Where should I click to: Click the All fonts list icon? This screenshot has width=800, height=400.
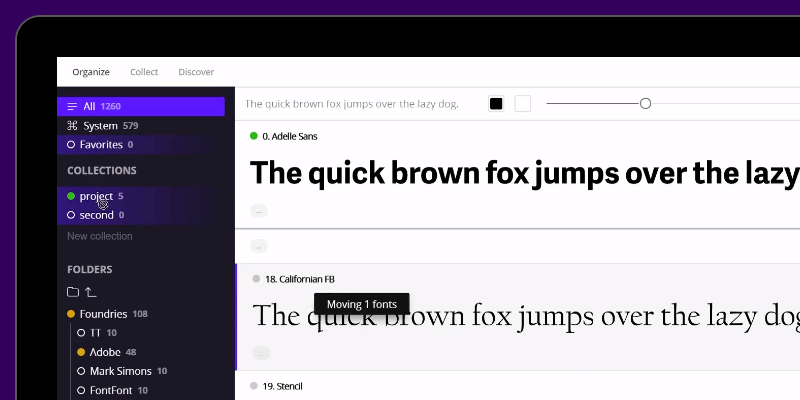coord(72,106)
